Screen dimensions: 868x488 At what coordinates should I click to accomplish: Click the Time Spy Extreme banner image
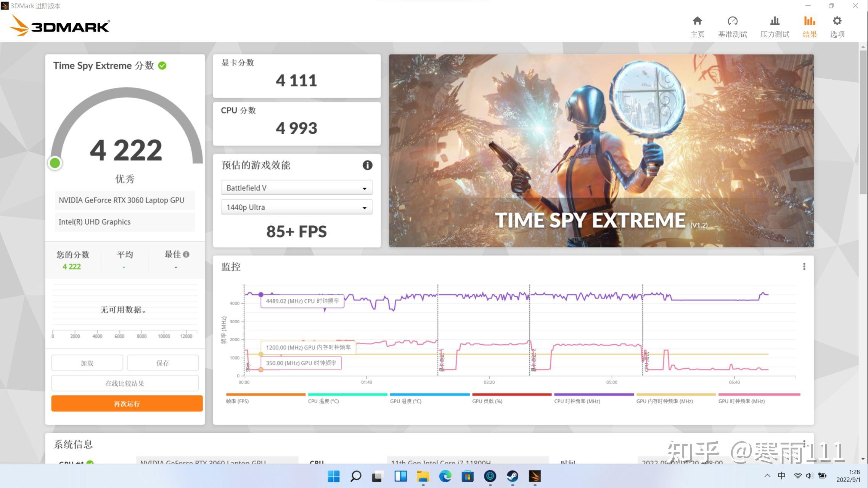[601, 151]
